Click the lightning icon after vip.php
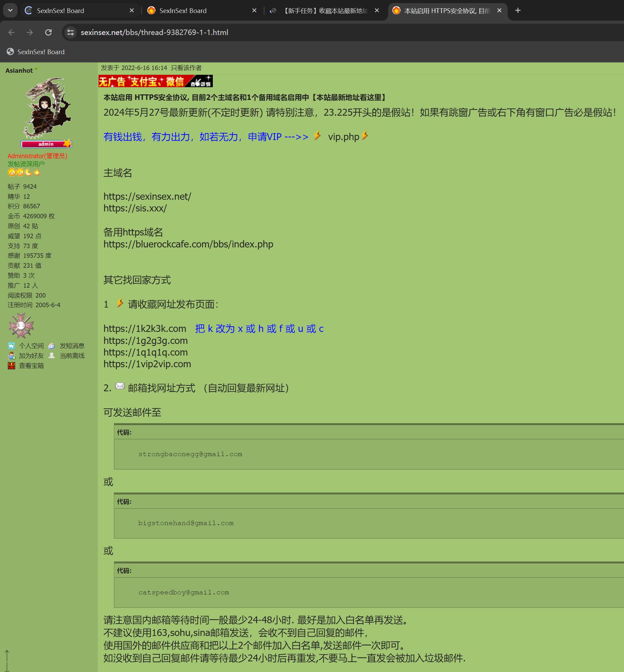This screenshot has height=672, width=624. pos(365,136)
